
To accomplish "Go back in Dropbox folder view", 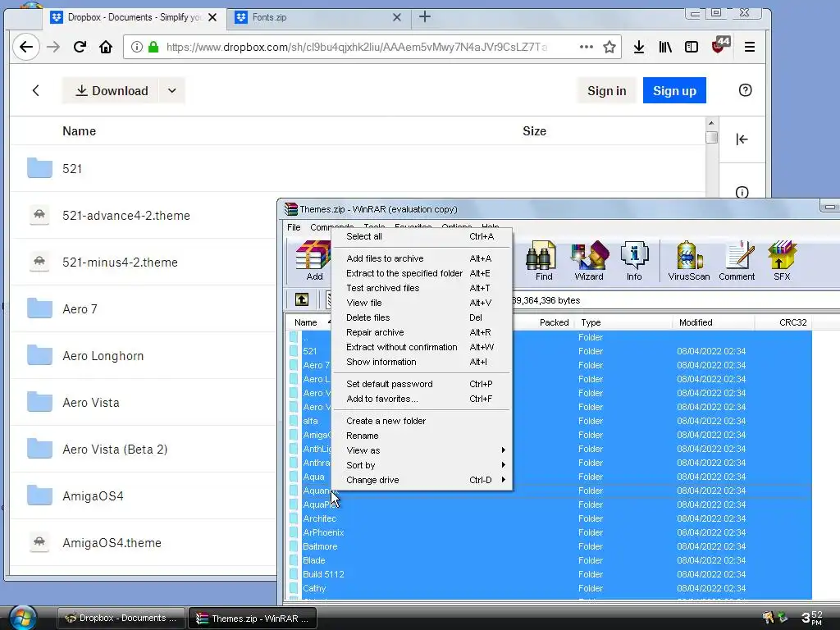I will 36,90.
